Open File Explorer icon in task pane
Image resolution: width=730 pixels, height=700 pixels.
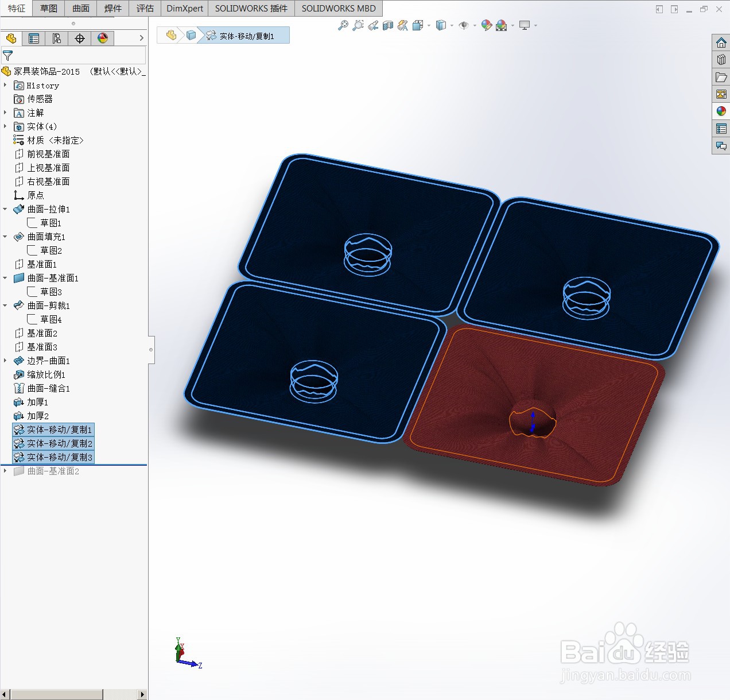pyautogui.click(x=721, y=77)
